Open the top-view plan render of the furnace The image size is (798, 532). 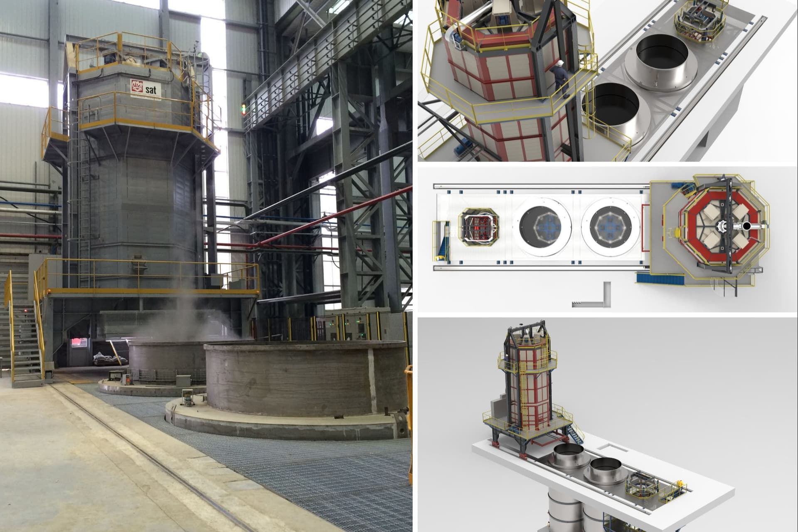pyautogui.click(x=608, y=239)
